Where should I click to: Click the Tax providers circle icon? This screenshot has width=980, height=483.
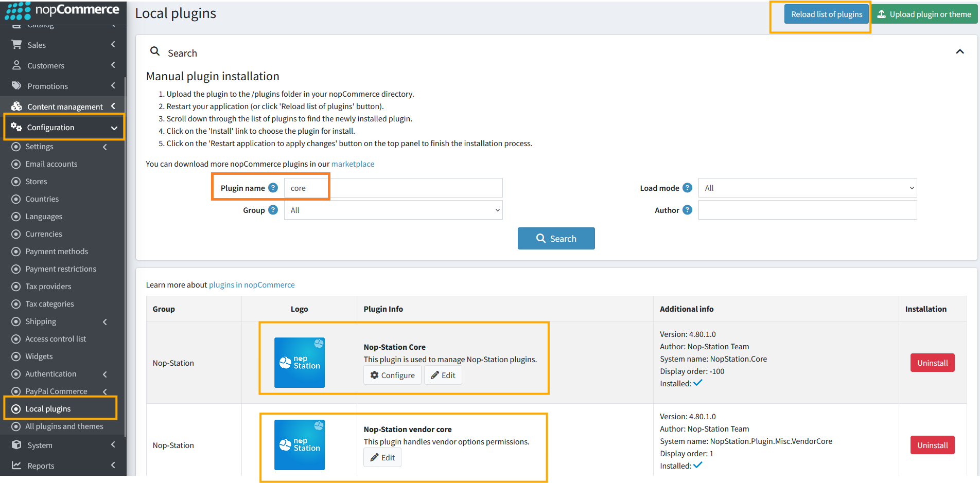point(16,287)
